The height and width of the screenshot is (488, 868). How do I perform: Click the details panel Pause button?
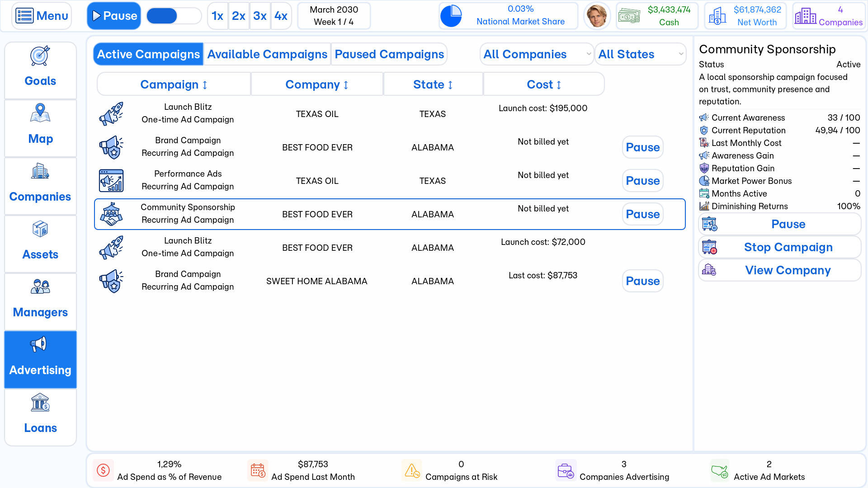coord(779,224)
